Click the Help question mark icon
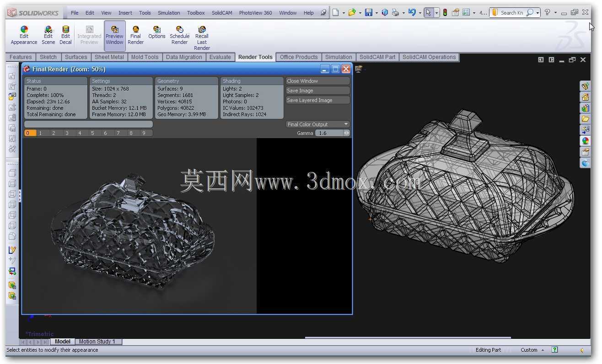602x364 pixels. [x=547, y=13]
